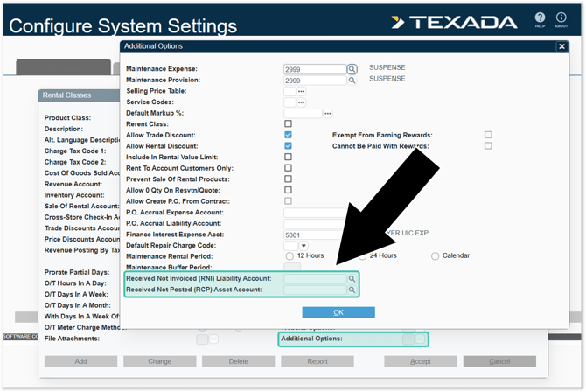Uncheck Allow Trade Discount checkbox
586x392 pixels.
(x=289, y=135)
